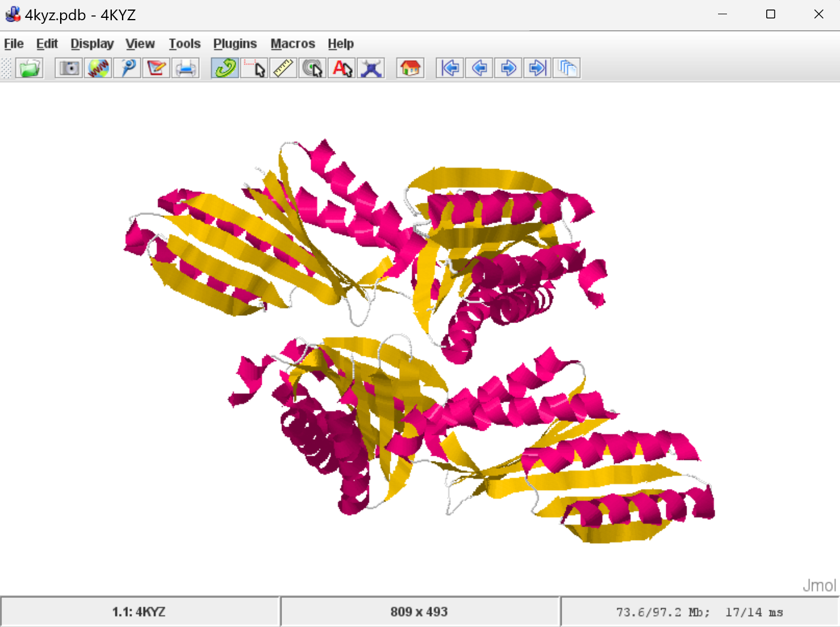Image resolution: width=840 pixels, height=627 pixels.
Task: Click the magnifier search icon
Action: 127,68
